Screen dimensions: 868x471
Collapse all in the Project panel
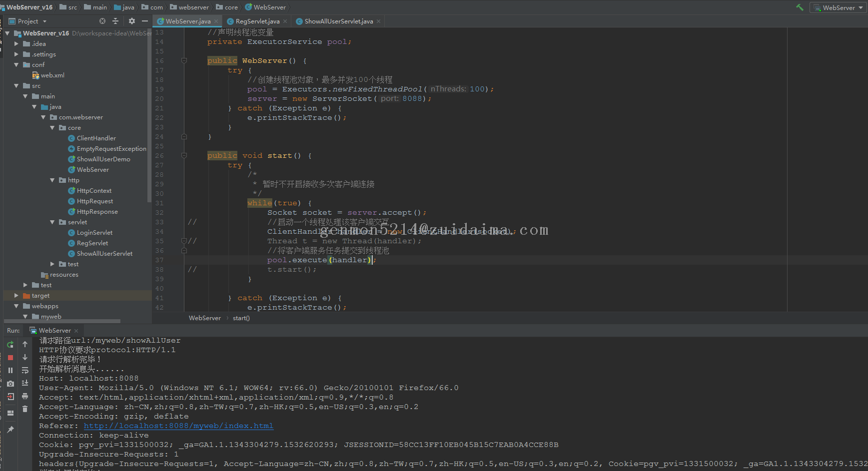pyautogui.click(x=115, y=21)
